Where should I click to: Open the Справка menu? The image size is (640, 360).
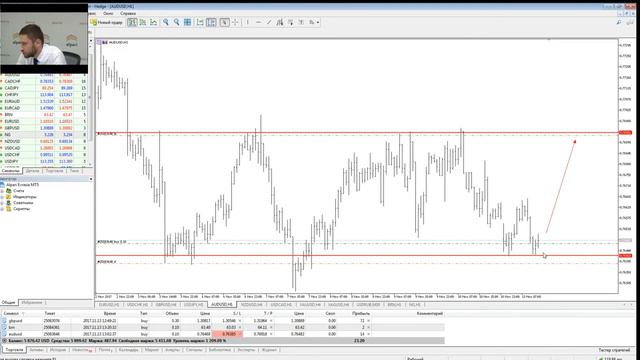click(128, 13)
